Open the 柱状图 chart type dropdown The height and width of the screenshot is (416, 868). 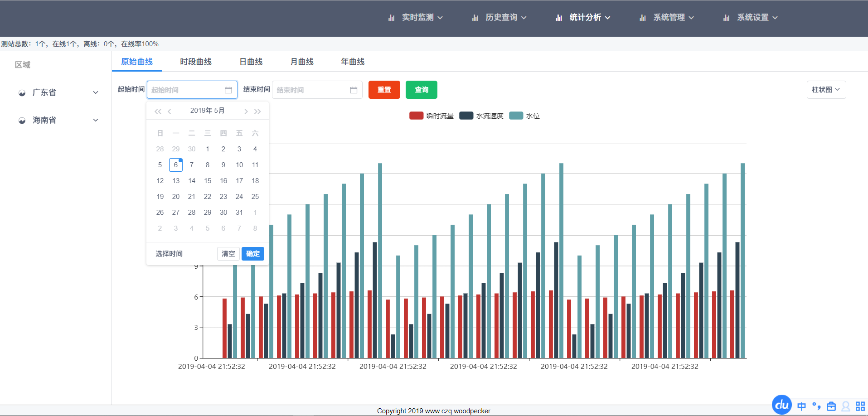[x=826, y=90]
